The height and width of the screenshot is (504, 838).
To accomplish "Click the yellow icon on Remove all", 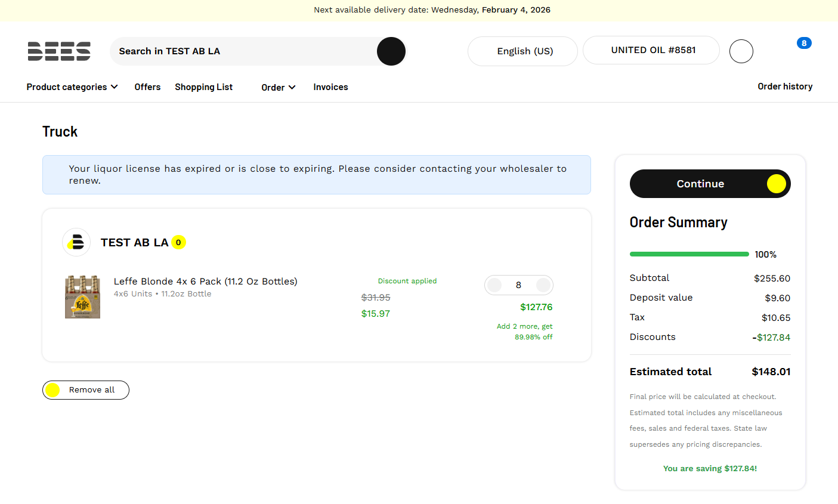I will click(52, 390).
